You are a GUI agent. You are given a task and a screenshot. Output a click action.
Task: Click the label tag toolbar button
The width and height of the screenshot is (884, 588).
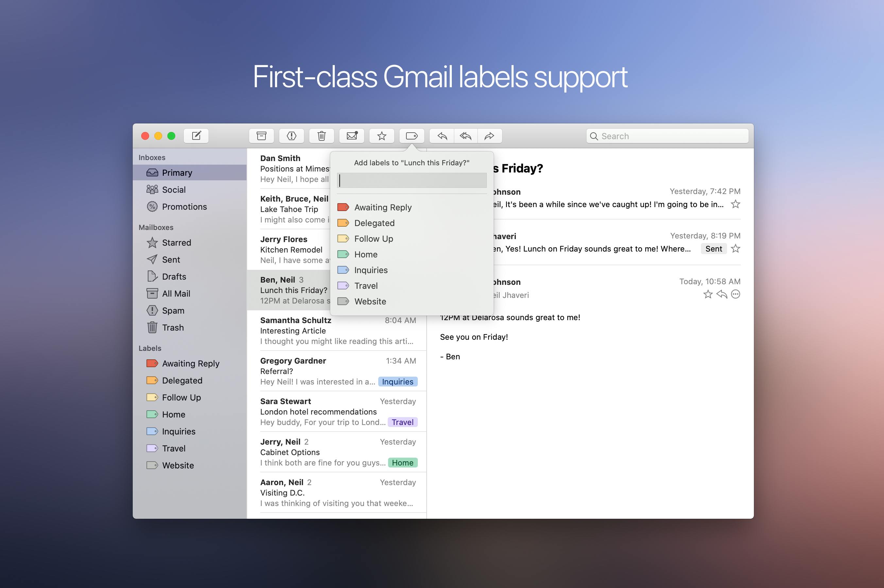coord(412,136)
